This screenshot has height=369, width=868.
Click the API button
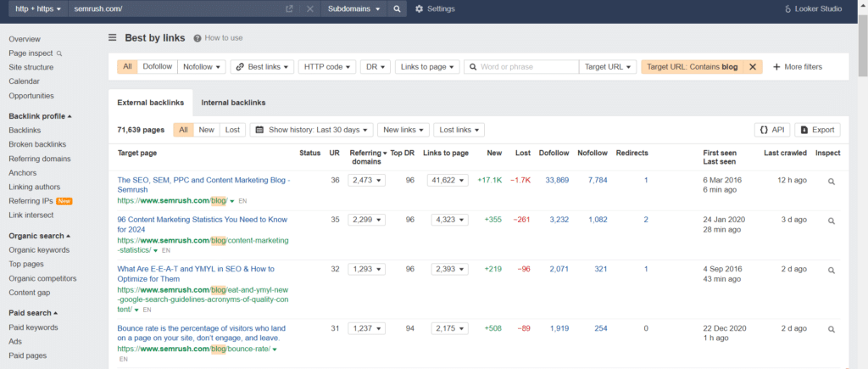772,130
